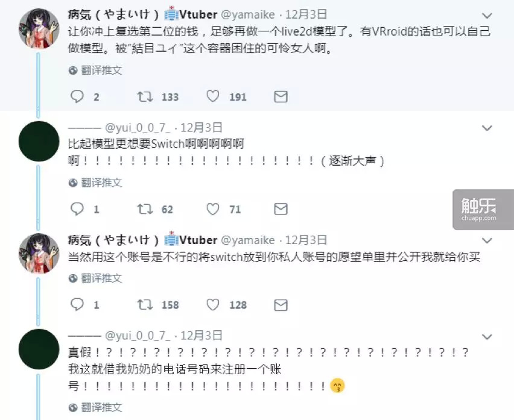Open dark avatar of last yui_0_0_7_ tweet

39,349
